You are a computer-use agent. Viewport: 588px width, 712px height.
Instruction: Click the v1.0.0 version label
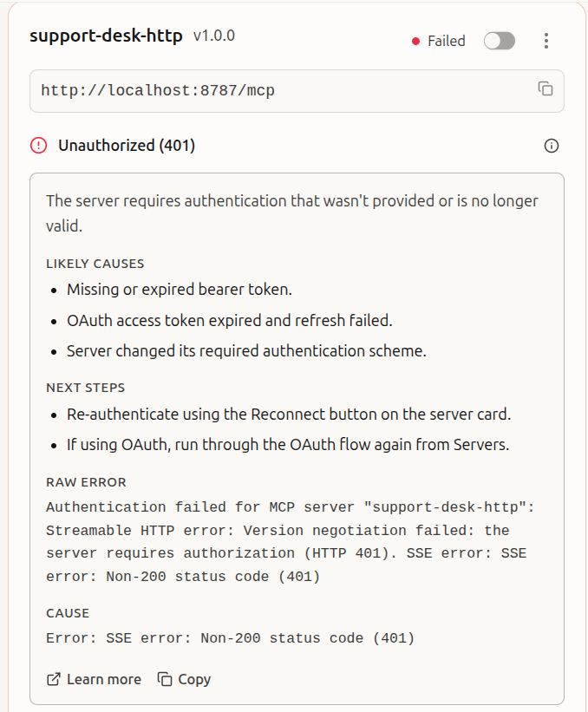point(214,36)
